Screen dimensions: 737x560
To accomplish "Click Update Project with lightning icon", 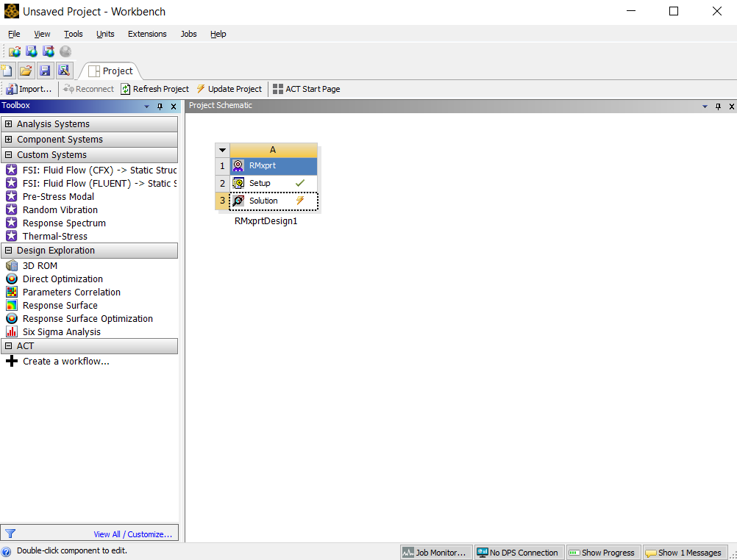I will click(x=229, y=89).
